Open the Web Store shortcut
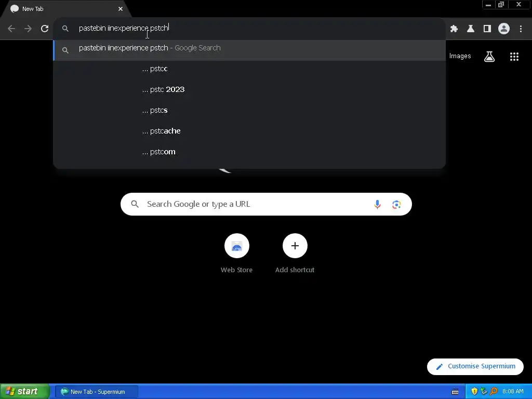Screen dimensions: 532x399 237,253
